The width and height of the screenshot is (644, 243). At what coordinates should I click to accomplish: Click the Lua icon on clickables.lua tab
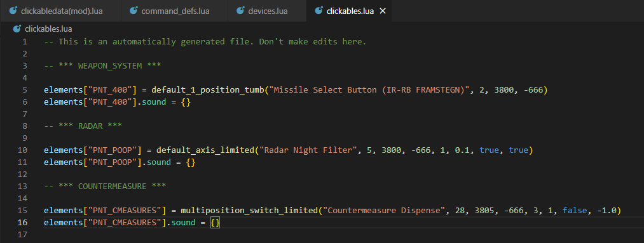[x=319, y=11]
